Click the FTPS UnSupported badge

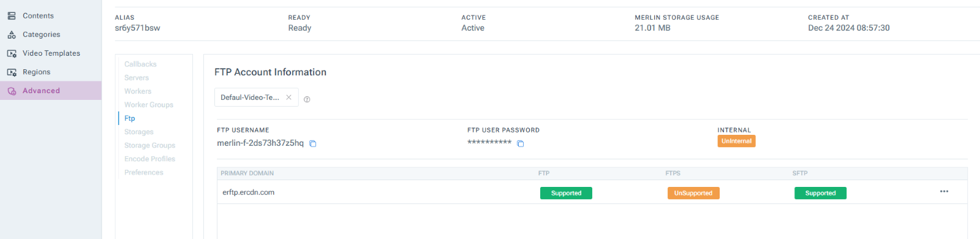point(693,193)
